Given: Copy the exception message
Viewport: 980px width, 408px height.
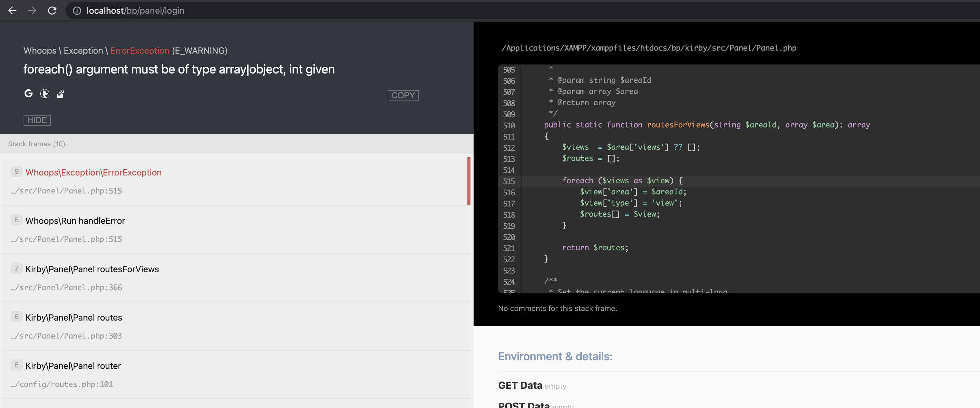Looking at the screenshot, I should [403, 95].
